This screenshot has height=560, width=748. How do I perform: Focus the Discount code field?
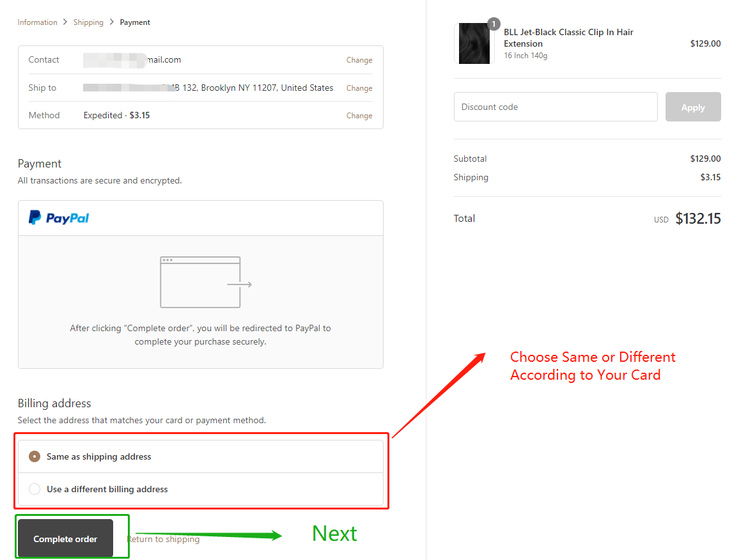556,107
